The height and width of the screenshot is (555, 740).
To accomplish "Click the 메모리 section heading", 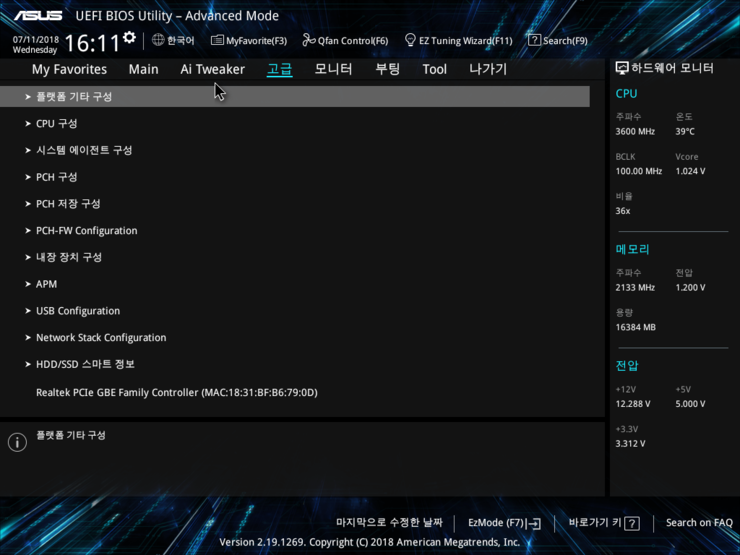I will (632, 249).
